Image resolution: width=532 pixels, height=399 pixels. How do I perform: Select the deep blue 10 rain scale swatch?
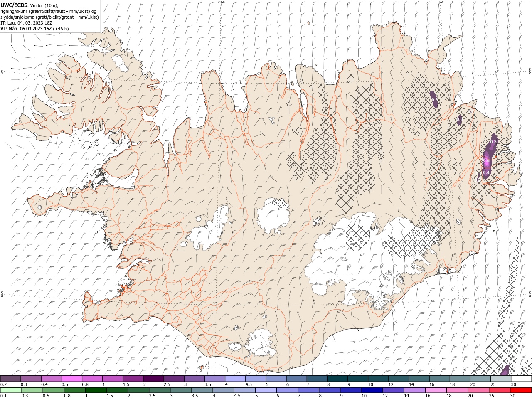click(x=372, y=390)
